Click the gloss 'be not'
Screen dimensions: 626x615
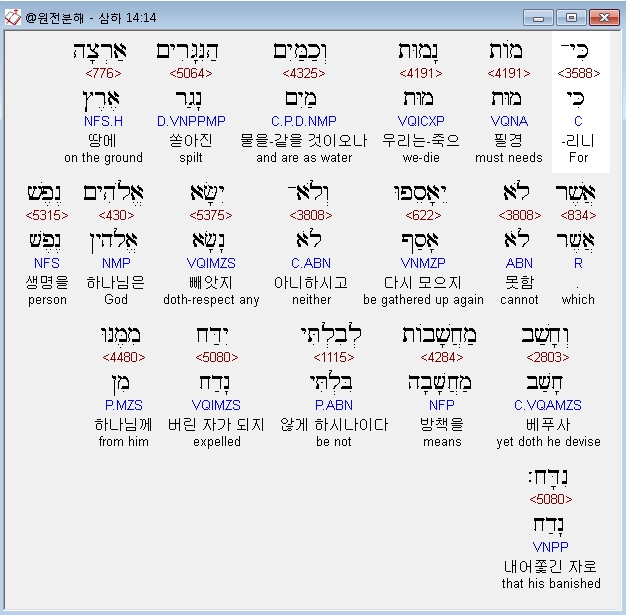(334, 442)
